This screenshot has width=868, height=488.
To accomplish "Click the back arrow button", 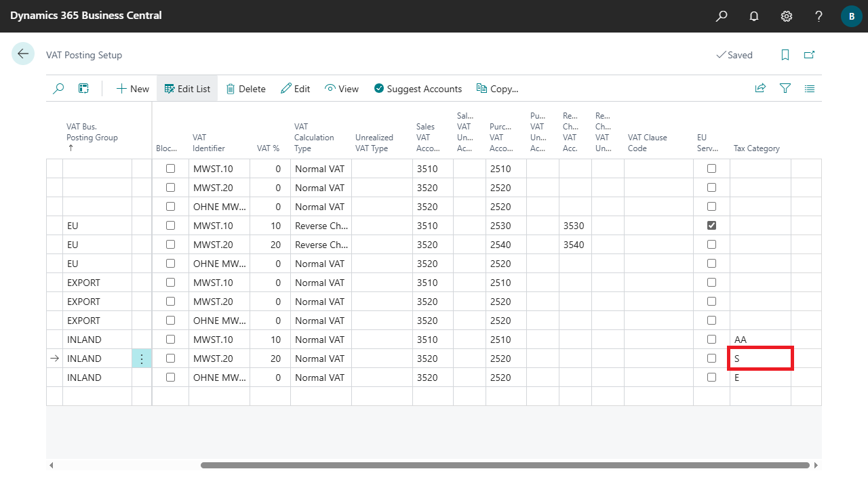I will coord(23,54).
